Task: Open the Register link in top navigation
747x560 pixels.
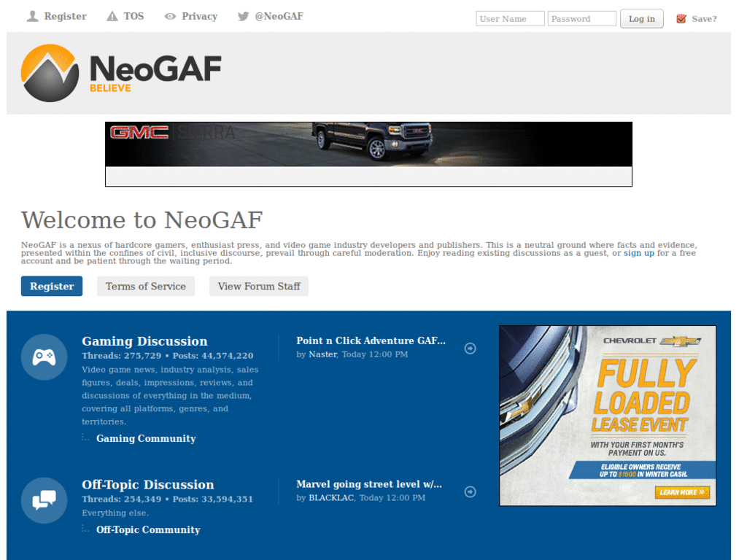Action: (x=65, y=16)
